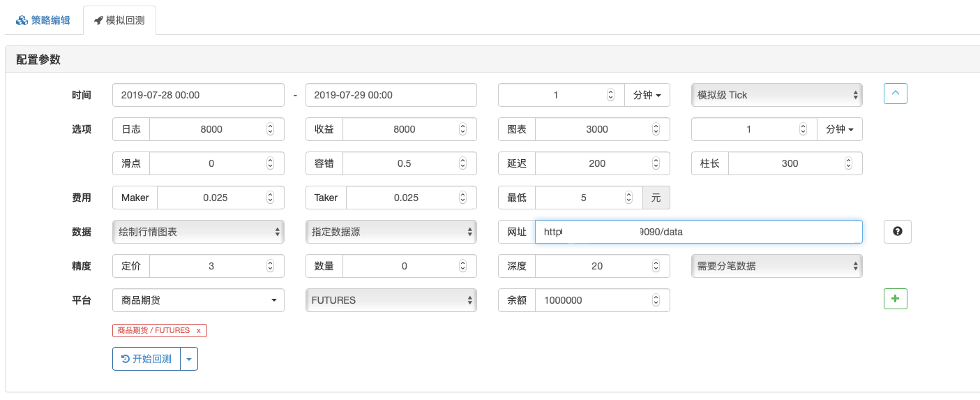Screen dimensions: 980x400
Task: Click the 网址 URL input field
Action: (x=698, y=232)
